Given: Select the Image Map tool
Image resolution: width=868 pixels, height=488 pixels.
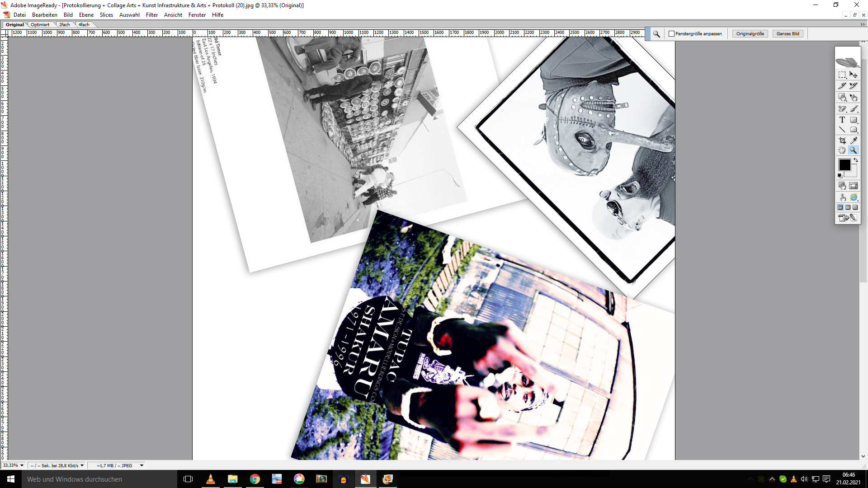Looking at the screenshot, I should pyautogui.click(x=842, y=98).
